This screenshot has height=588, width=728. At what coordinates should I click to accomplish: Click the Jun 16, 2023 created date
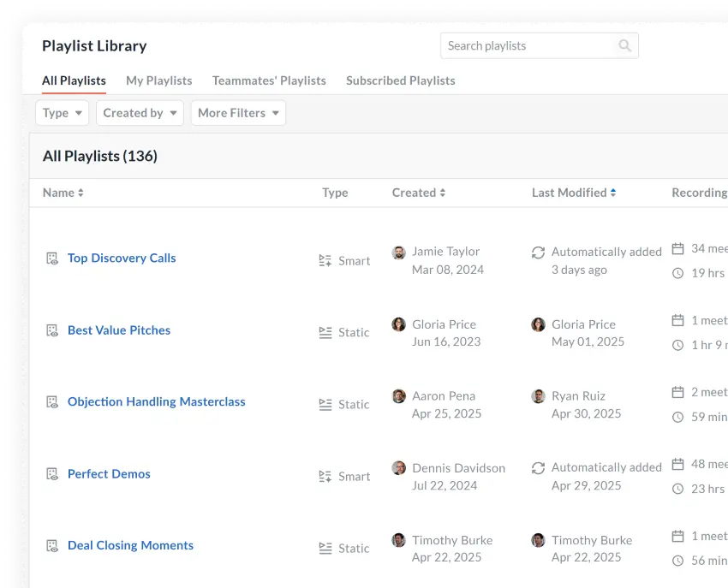point(446,342)
